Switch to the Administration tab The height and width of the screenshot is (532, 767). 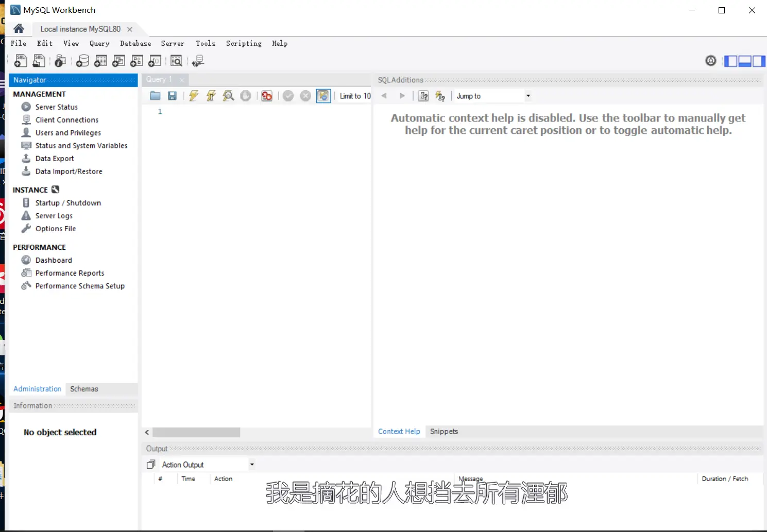[37, 389]
